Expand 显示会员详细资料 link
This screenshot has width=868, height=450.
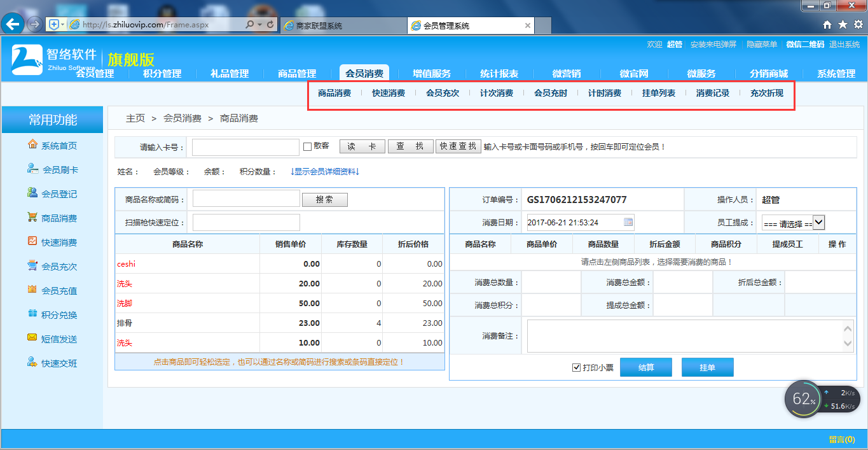click(x=325, y=171)
